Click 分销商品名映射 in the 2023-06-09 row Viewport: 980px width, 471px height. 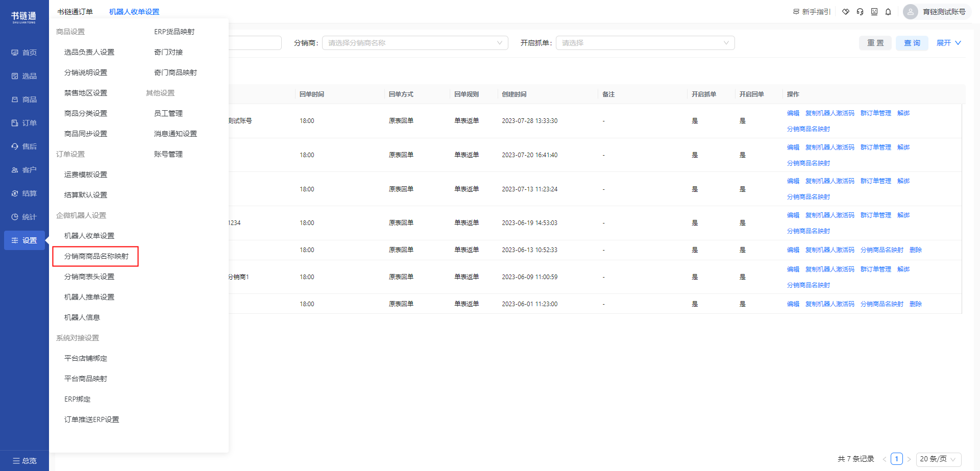point(808,285)
